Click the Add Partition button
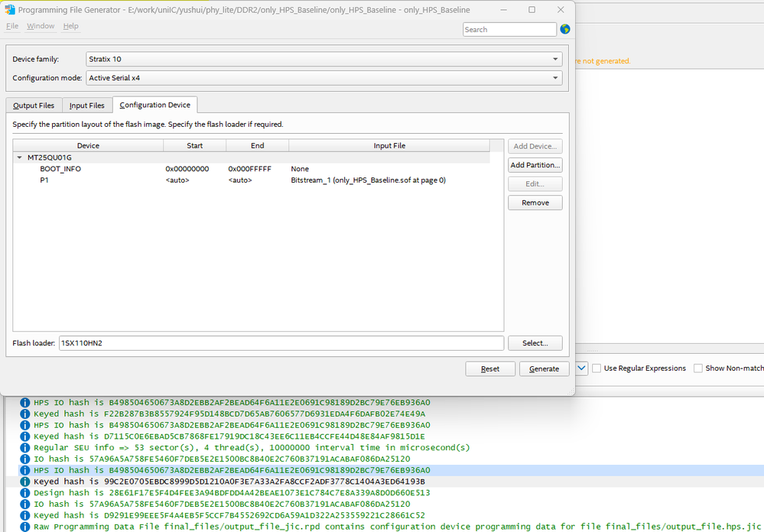The image size is (764, 532). 535,165
